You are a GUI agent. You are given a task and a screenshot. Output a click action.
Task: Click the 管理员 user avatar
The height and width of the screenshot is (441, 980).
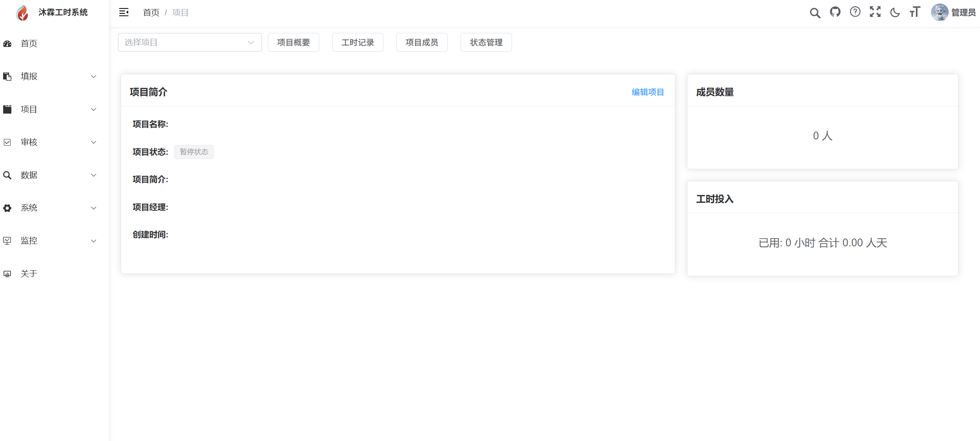pyautogui.click(x=940, y=12)
